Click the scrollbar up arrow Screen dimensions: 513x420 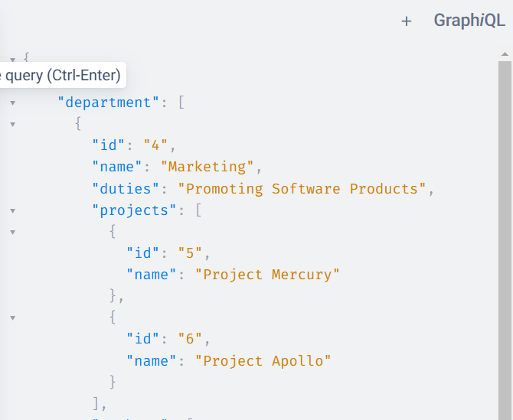tap(505, 54)
